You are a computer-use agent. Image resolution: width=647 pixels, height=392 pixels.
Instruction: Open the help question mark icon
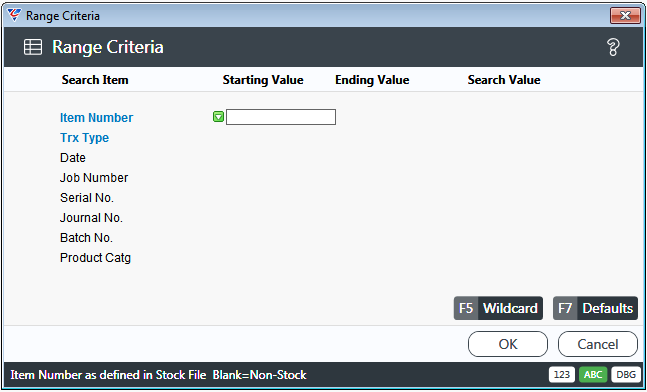point(613,47)
